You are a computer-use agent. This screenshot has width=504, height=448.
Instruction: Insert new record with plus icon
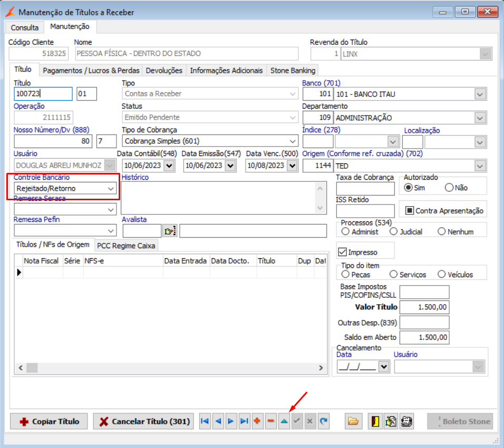pyautogui.click(x=257, y=421)
